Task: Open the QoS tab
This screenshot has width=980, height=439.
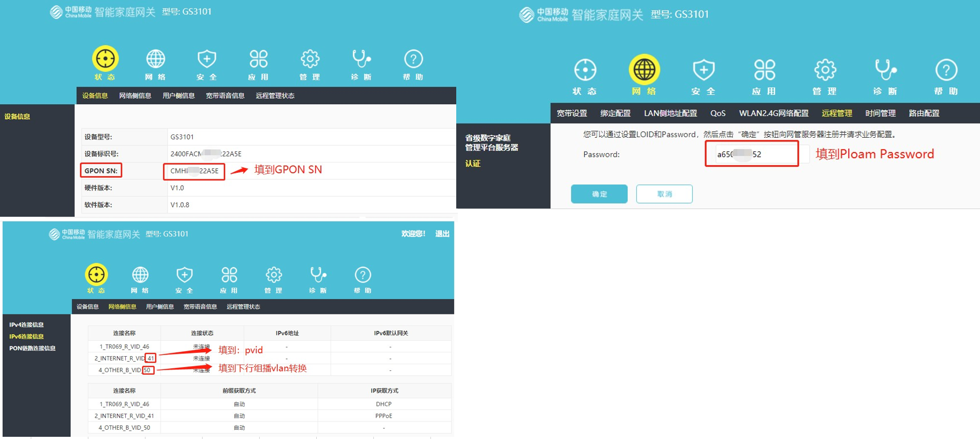Action: click(x=718, y=113)
